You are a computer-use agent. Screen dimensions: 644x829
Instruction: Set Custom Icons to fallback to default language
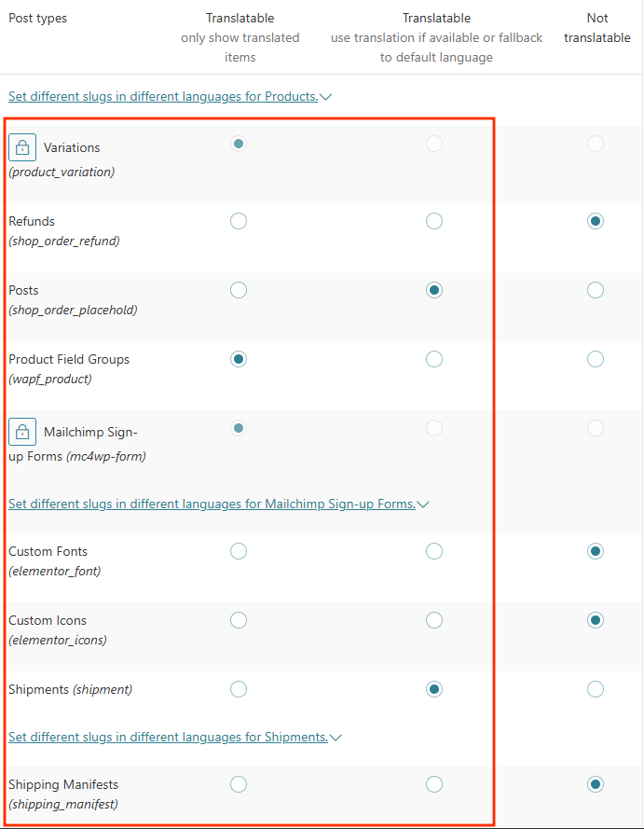click(x=434, y=620)
